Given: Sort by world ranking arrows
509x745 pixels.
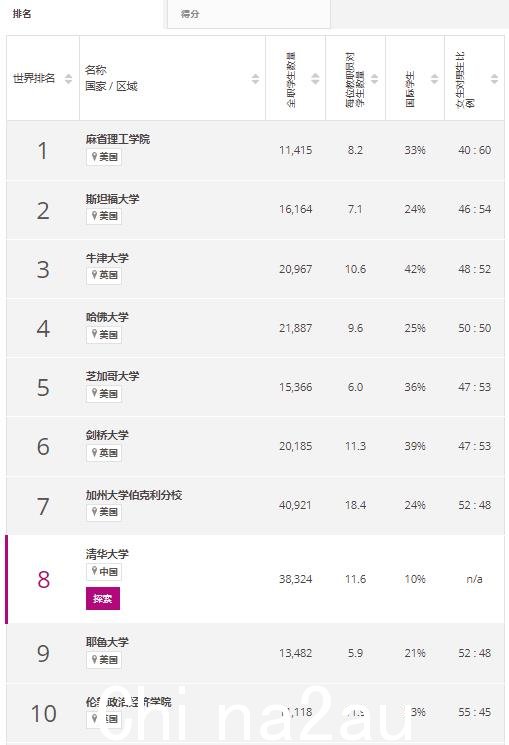Looking at the screenshot, I should click(68, 79).
